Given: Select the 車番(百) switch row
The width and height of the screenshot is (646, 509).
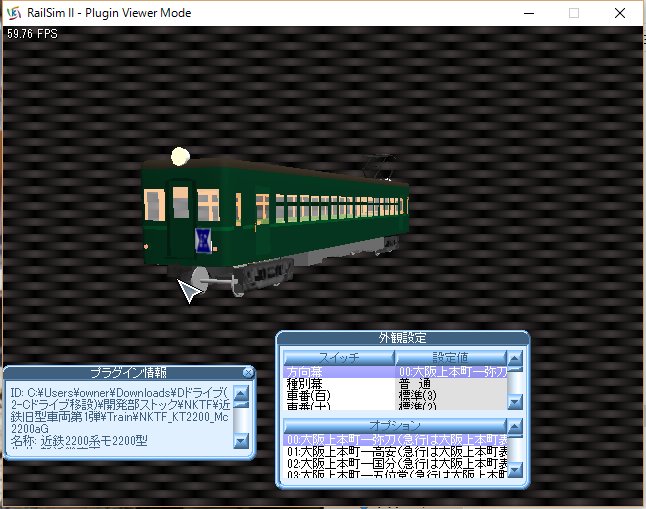Looking at the screenshot, I should click(339, 396).
